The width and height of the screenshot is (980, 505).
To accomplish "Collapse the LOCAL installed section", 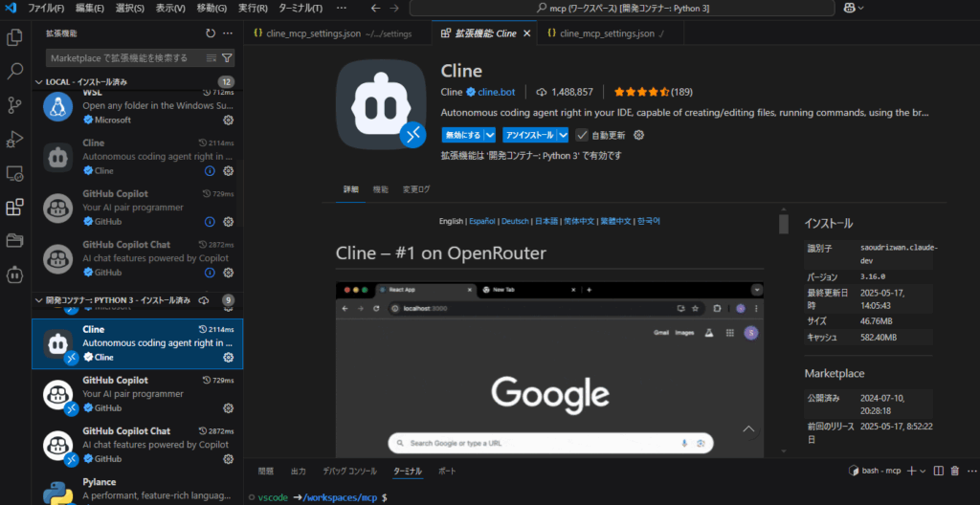I will [x=39, y=82].
